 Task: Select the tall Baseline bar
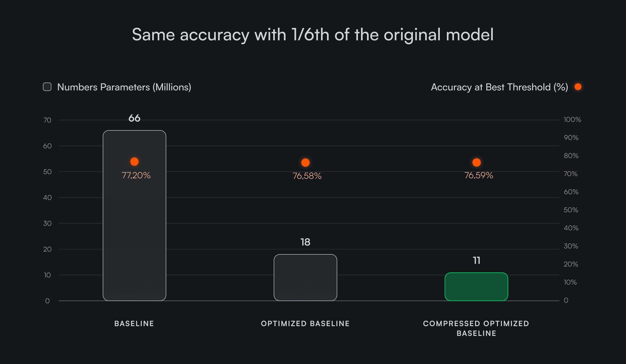tap(134, 232)
